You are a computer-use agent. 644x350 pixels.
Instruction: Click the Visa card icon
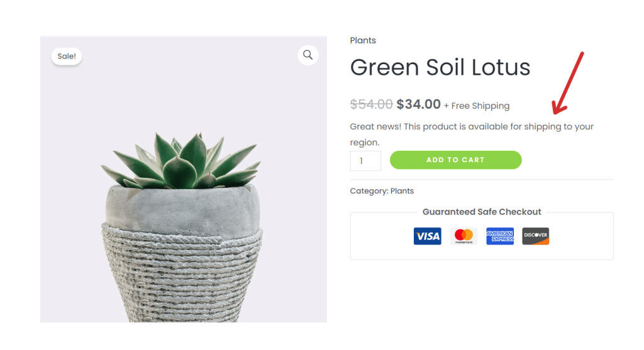[x=427, y=236]
